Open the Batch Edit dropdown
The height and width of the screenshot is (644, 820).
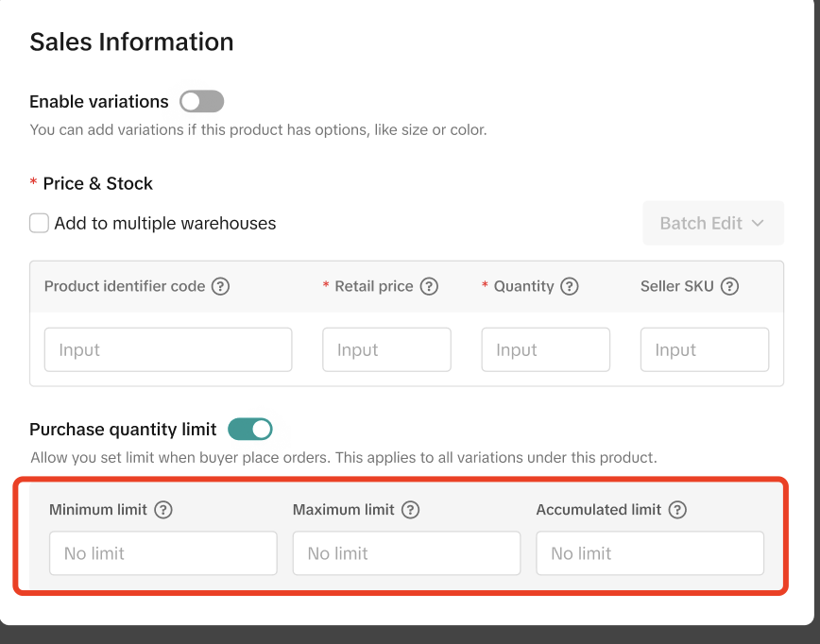(x=713, y=224)
